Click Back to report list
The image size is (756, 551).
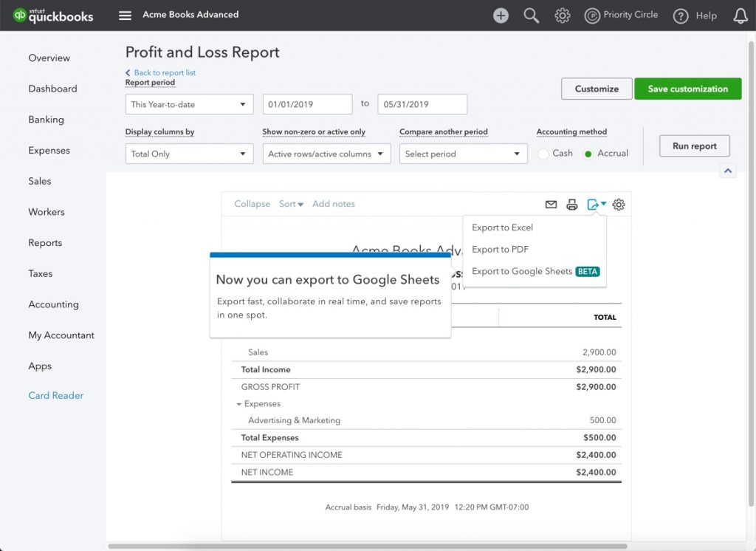click(x=160, y=73)
